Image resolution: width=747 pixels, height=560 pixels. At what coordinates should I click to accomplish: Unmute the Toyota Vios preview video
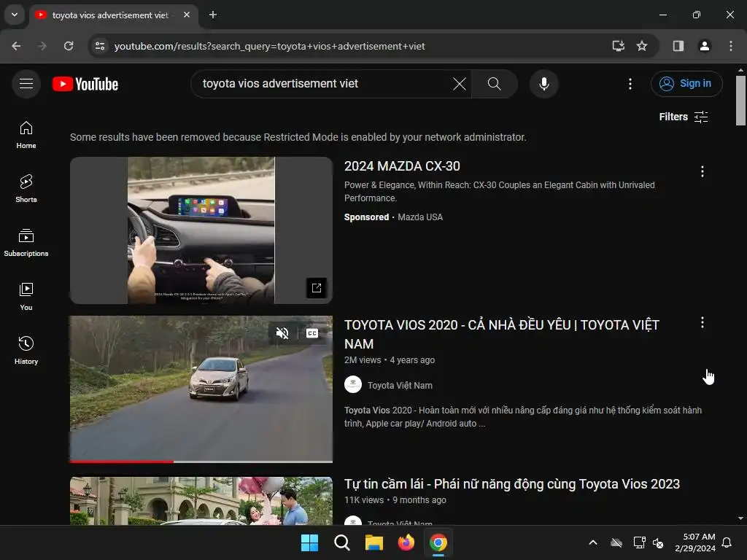point(282,332)
